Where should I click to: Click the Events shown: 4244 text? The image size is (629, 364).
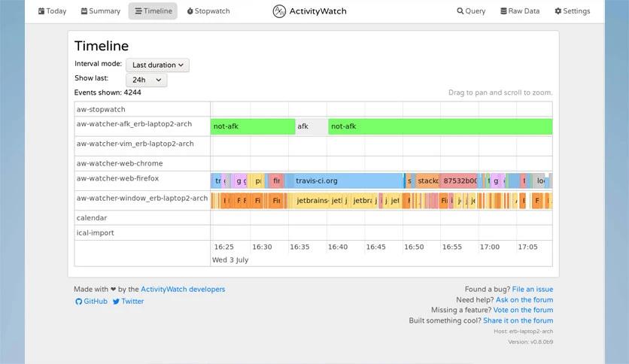108,93
